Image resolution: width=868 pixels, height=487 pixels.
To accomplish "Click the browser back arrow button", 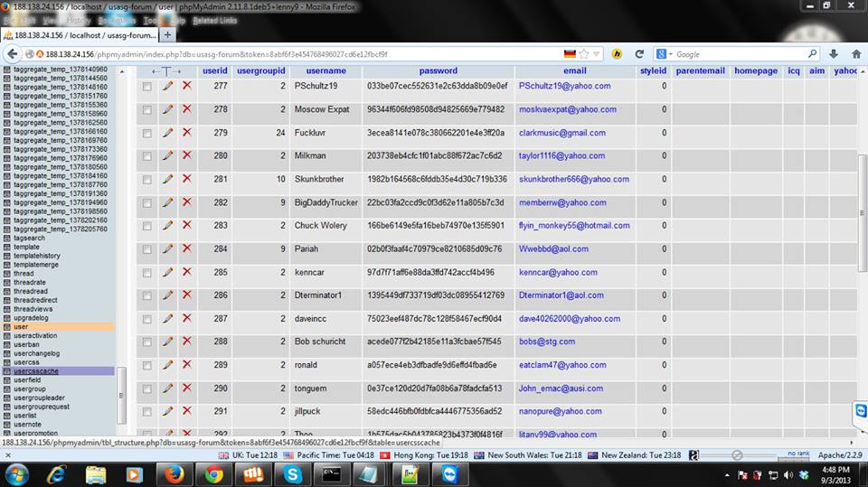I will 12,54.
